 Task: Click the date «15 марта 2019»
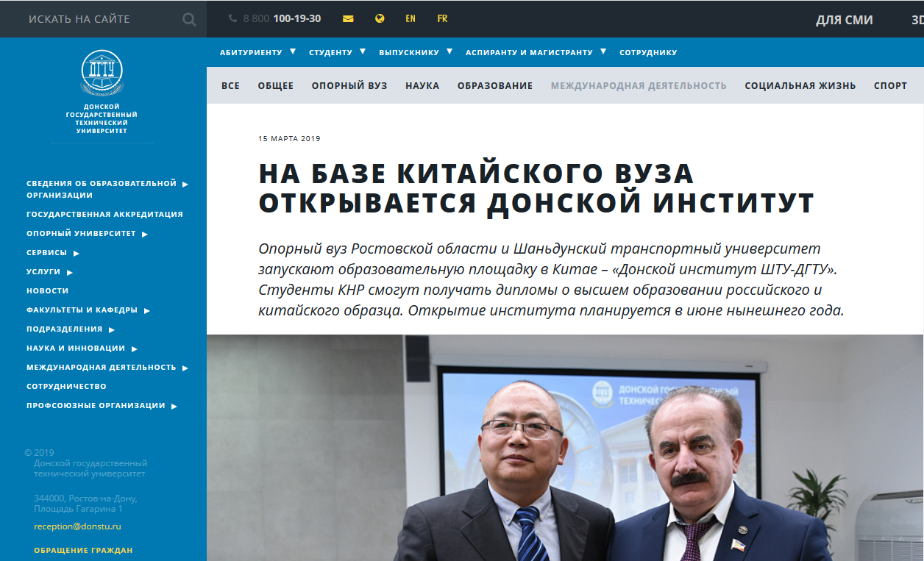pos(289,139)
